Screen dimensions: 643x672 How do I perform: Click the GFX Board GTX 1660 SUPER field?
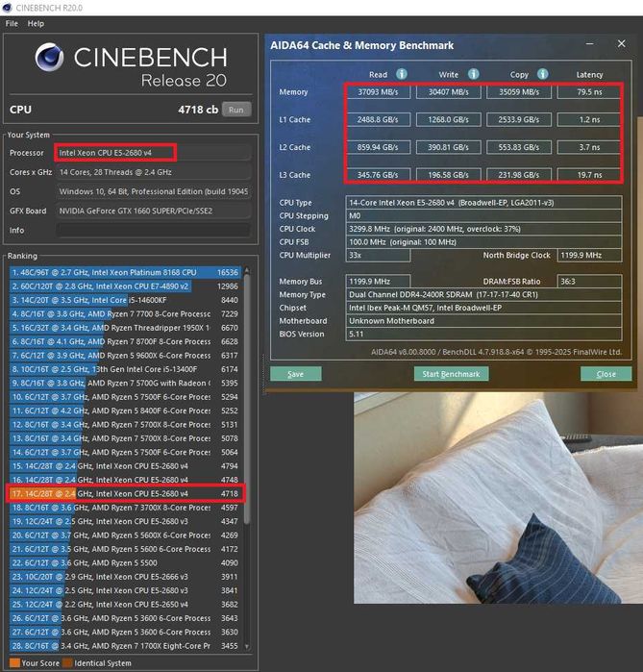153,211
